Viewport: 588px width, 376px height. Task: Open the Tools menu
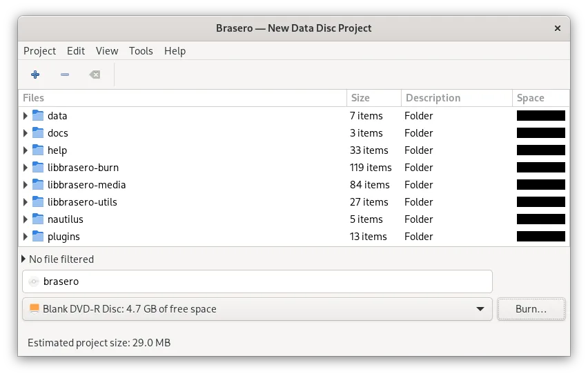pyautogui.click(x=141, y=50)
